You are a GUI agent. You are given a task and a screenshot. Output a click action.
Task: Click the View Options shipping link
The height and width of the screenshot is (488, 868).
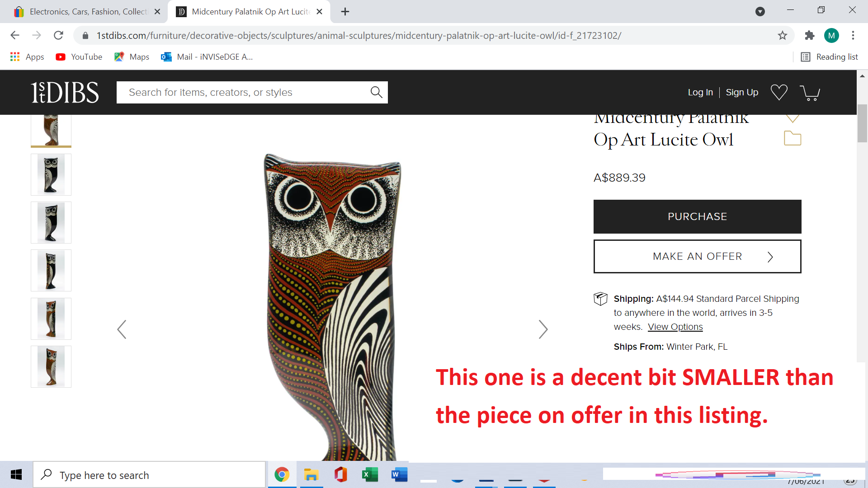click(675, 327)
